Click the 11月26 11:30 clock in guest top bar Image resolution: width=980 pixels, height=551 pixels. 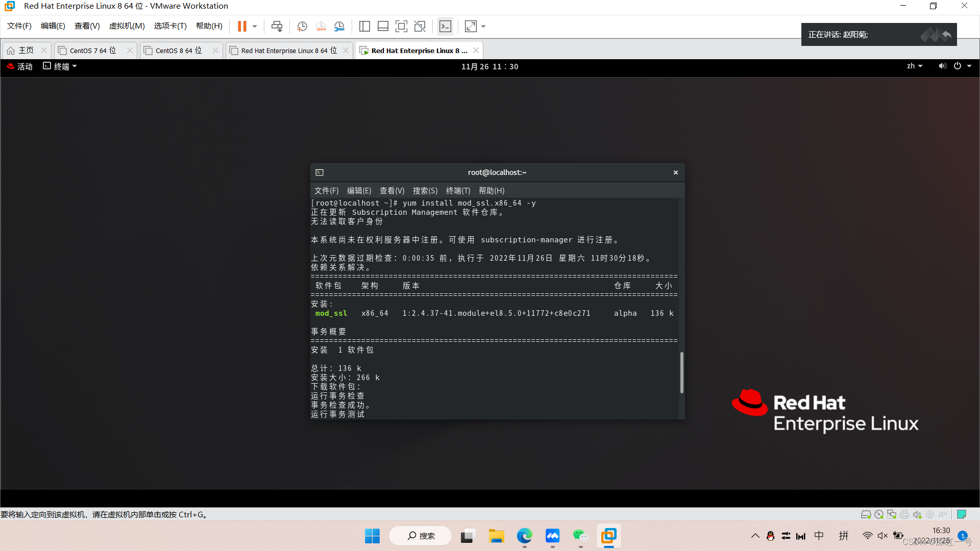489,66
